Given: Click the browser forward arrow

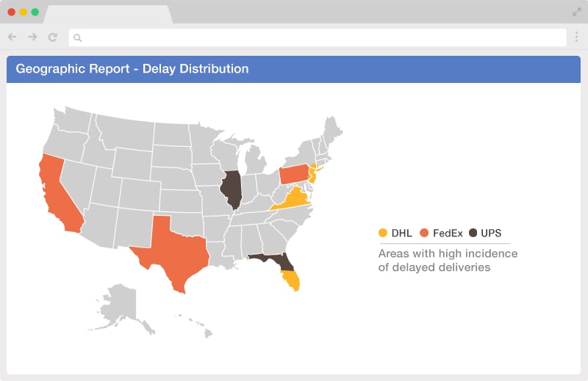Looking at the screenshot, I should pos(32,37).
